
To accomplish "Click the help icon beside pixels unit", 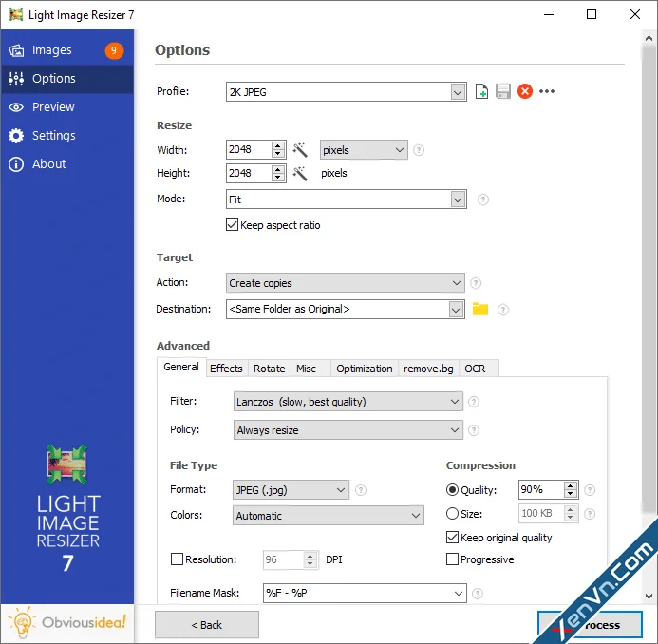I will point(419,150).
